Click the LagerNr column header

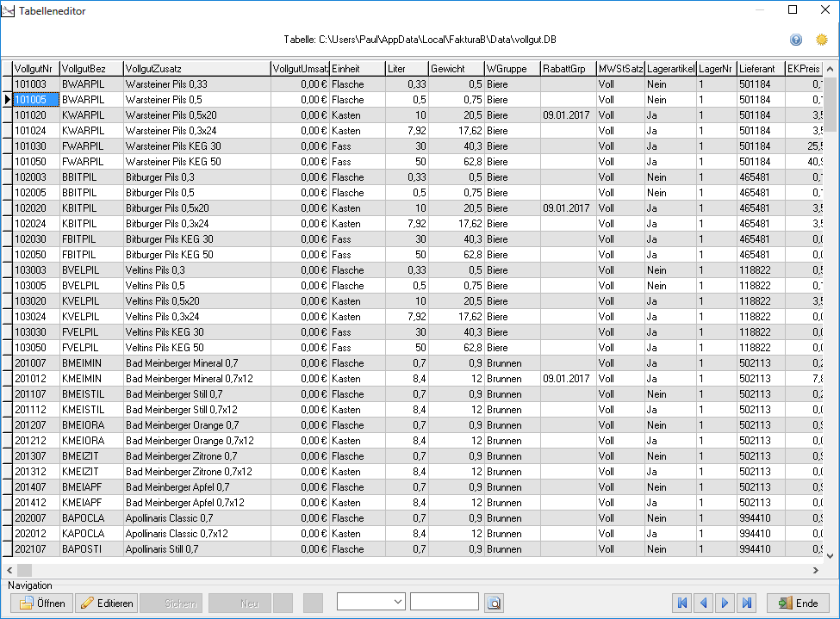[717, 69]
